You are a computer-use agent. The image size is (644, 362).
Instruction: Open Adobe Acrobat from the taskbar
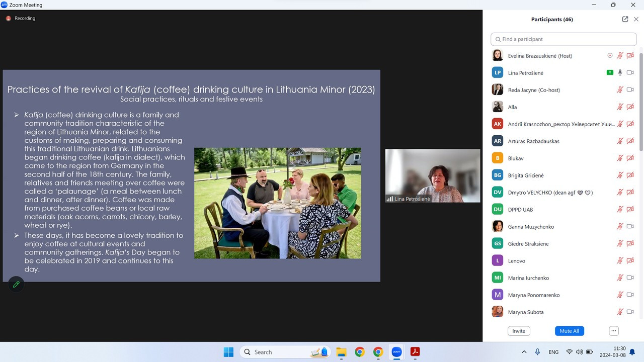(x=415, y=352)
